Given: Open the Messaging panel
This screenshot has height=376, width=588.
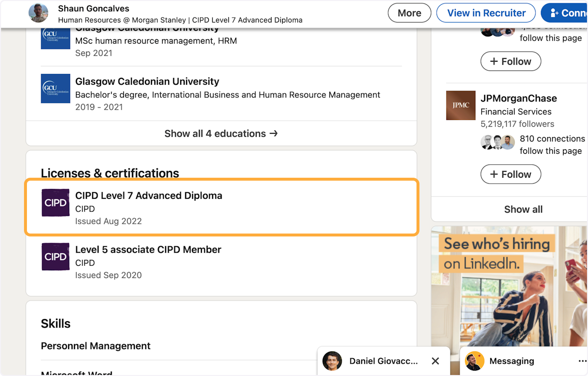Looking at the screenshot, I should [x=512, y=361].
